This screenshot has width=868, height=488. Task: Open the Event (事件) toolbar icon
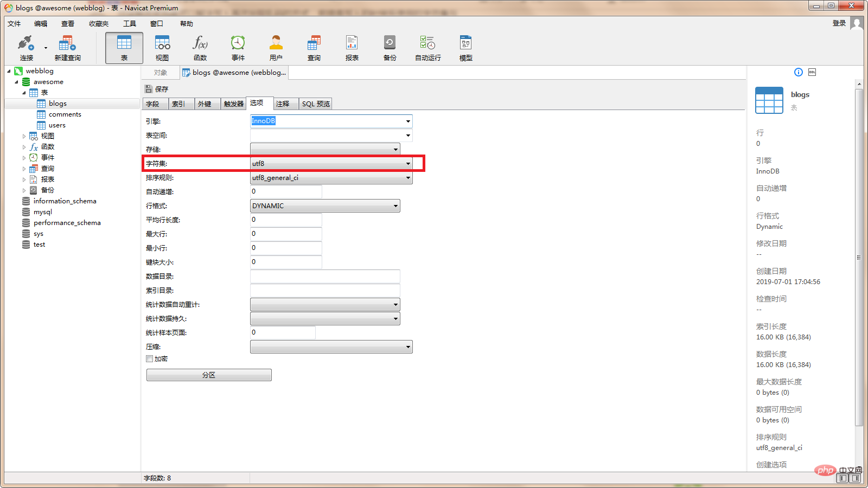click(238, 48)
